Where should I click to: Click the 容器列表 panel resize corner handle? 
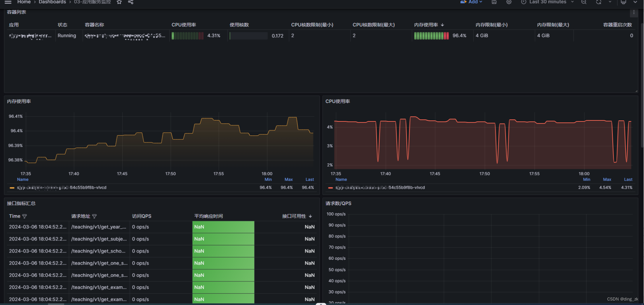636,91
